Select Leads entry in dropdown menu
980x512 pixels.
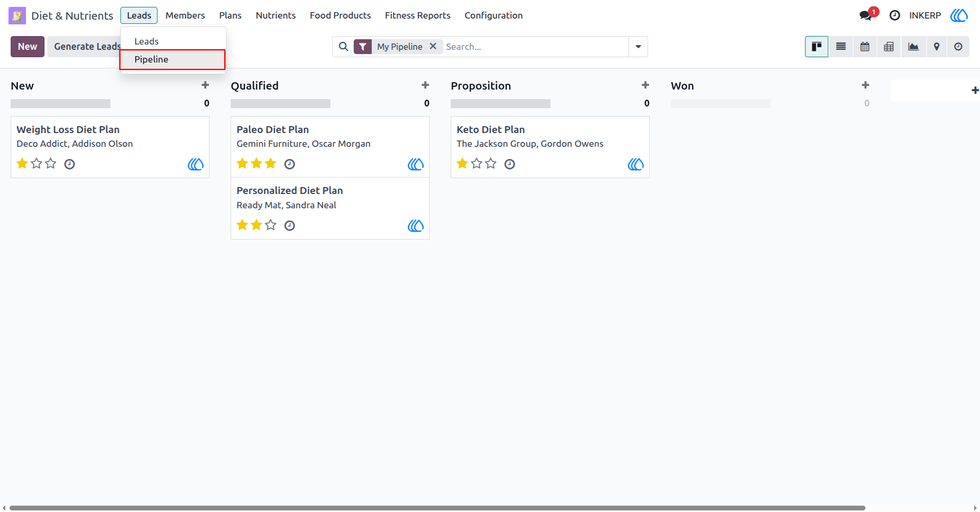pyautogui.click(x=173, y=41)
